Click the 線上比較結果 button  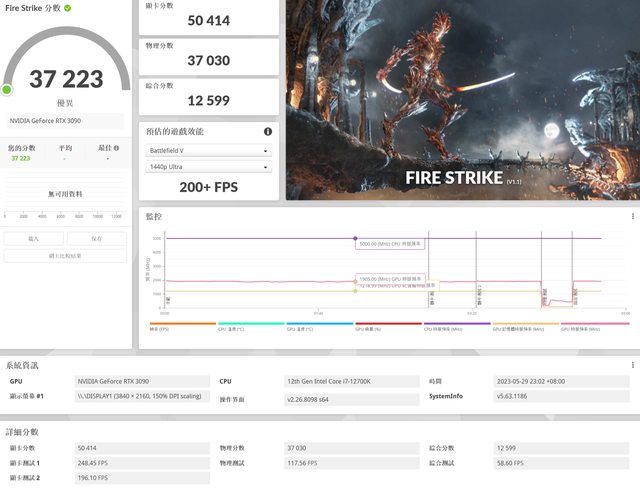tap(65, 256)
